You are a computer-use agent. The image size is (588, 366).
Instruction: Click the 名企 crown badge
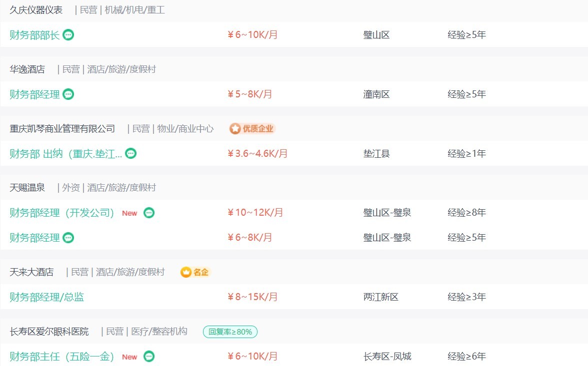(195, 272)
